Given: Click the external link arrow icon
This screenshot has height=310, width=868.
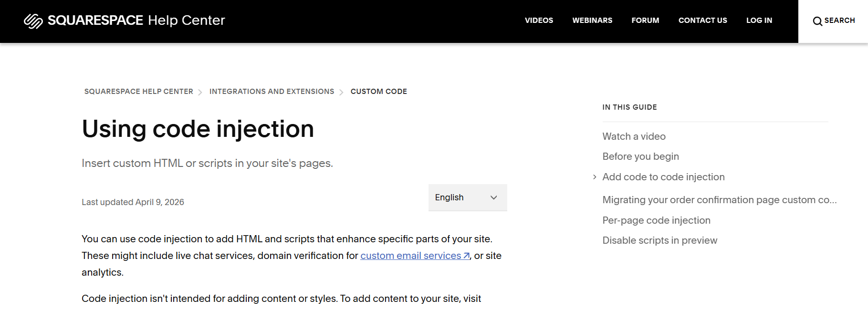Looking at the screenshot, I should (x=466, y=256).
